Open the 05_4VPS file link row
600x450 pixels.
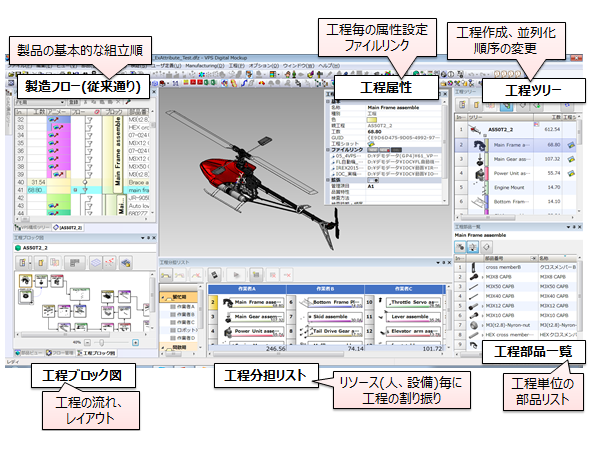386,156
